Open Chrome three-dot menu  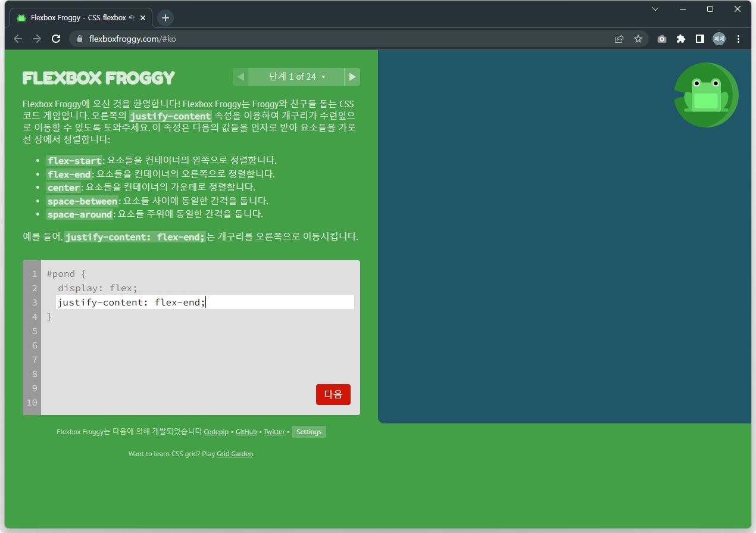739,39
